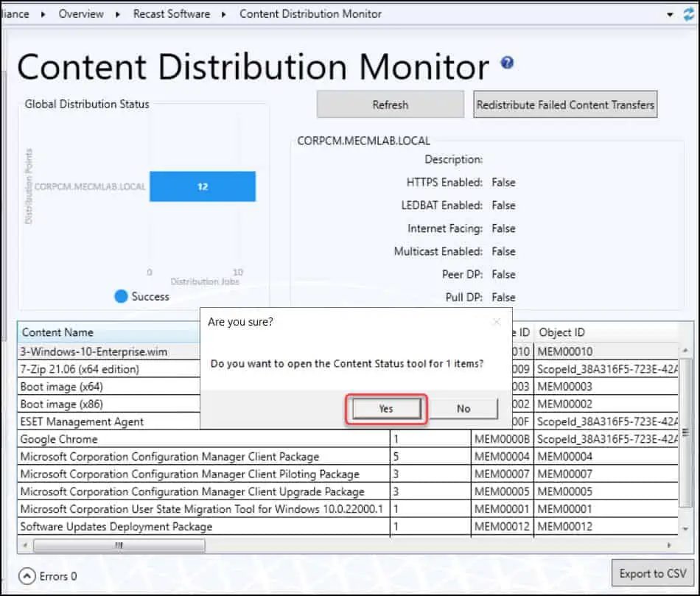Open the help icon beside the title
This screenshot has width=700, height=596.
[507, 63]
